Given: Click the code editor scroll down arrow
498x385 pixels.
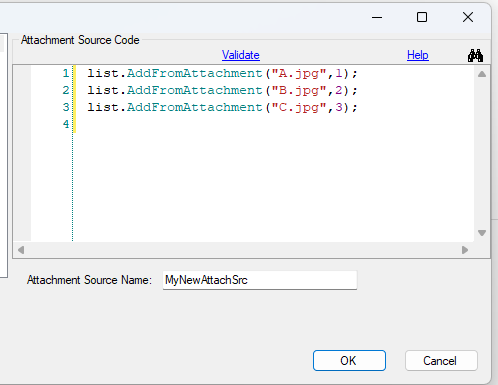Looking at the screenshot, I should coord(482,233).
